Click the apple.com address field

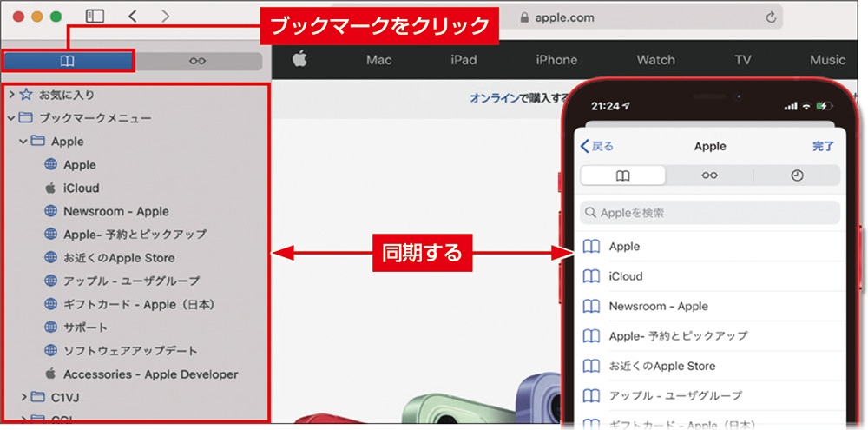556,17
